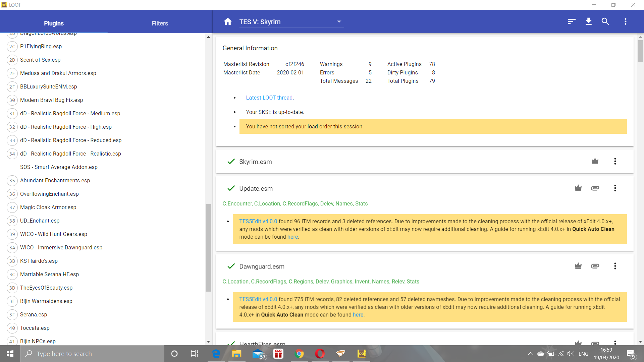Open TES5Edit v4.0.0 link in Update.esm message
The image size is (644, 362).
coord(258,221)
